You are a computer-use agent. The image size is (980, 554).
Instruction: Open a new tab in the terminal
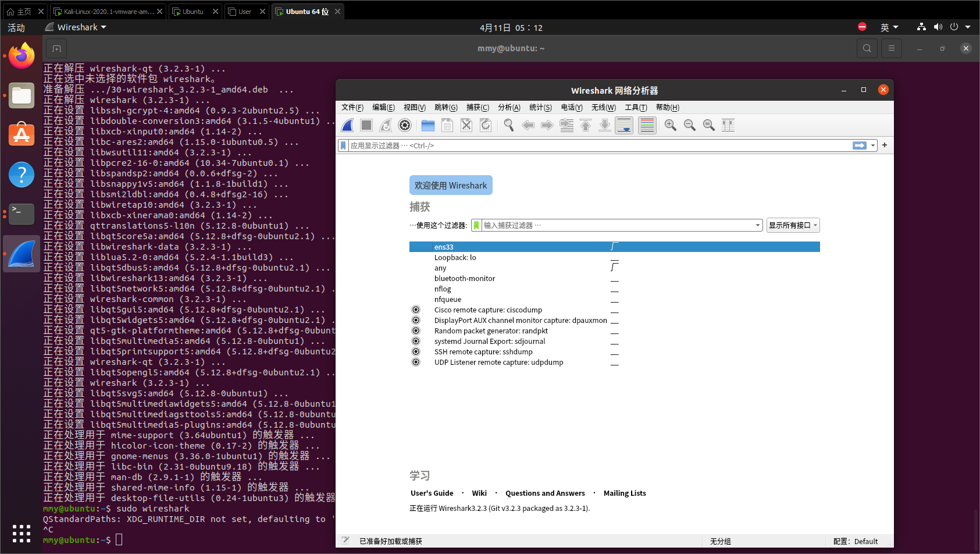(x=56, y=48)
